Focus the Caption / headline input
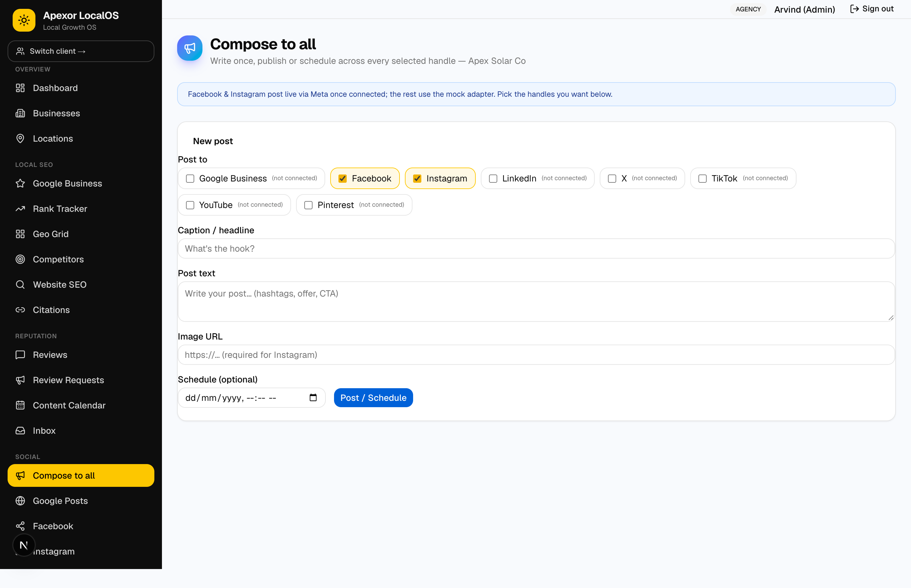911x588 pixels. click(x=536, y=248)
